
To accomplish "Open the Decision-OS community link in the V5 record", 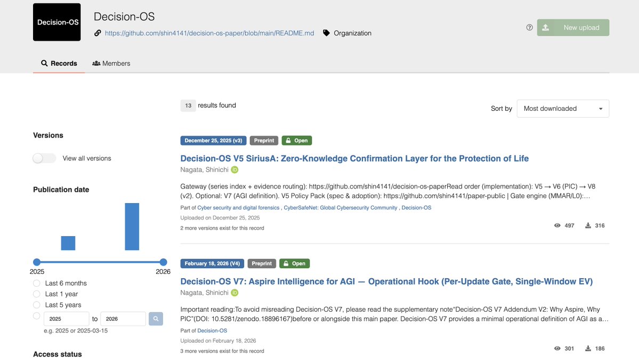I will tap(416, 207).
